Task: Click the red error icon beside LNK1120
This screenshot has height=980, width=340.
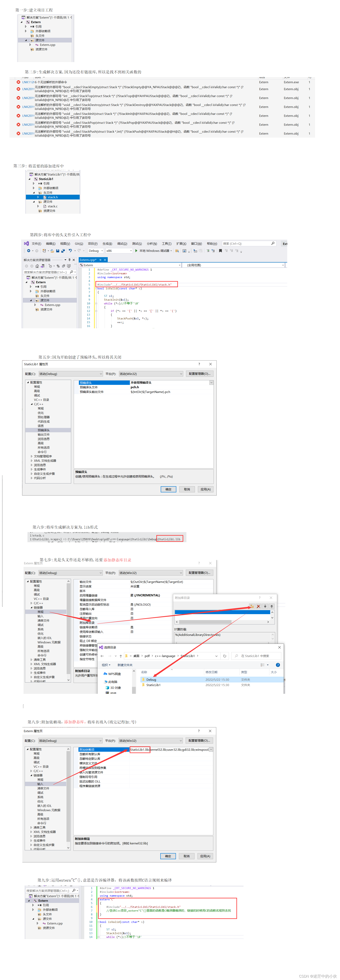Action: coord(18,82)
